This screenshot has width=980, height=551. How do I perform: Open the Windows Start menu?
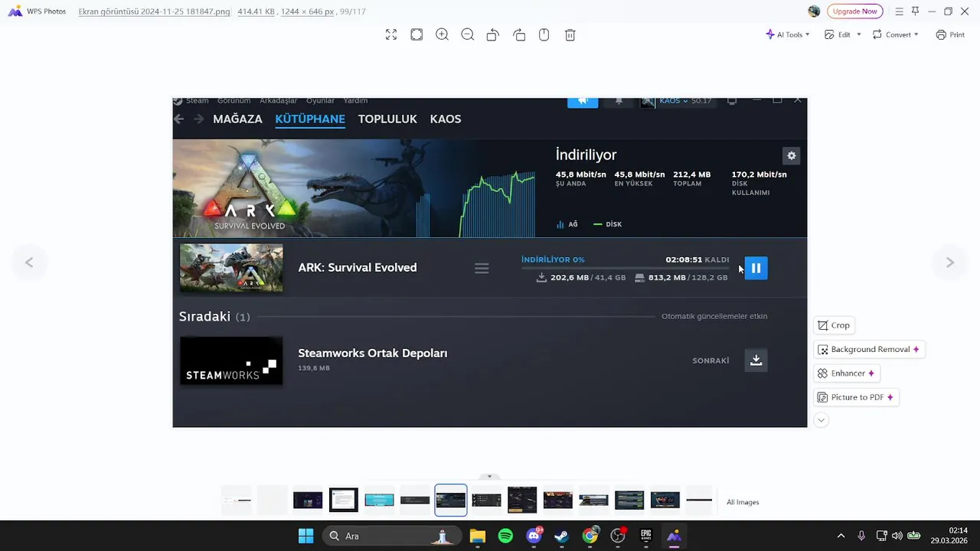pos(305,536)
